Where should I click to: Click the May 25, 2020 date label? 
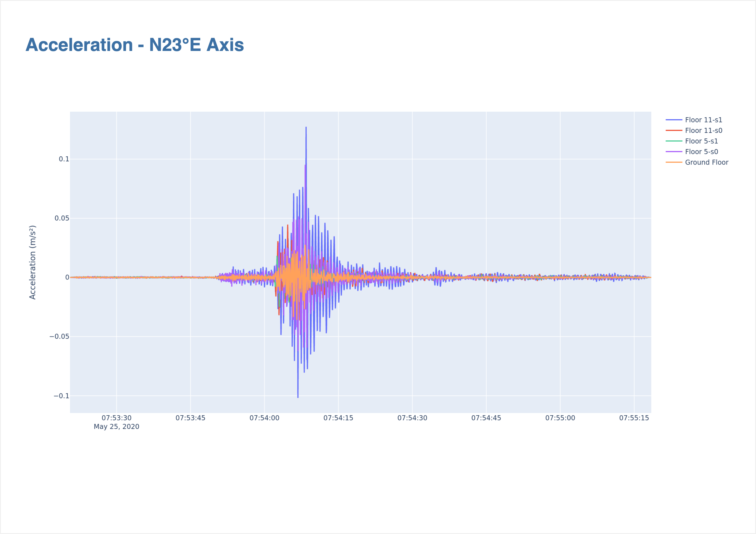tap(116, 426)
